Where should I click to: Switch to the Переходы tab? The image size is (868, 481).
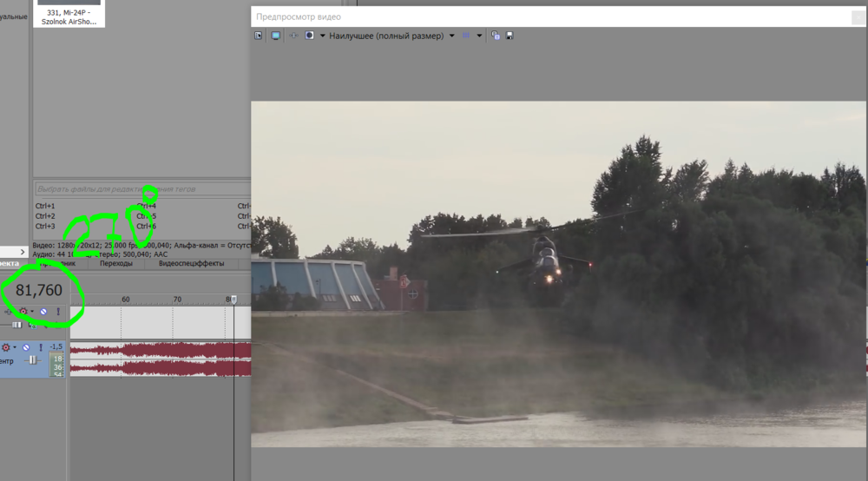pos(116,263)
